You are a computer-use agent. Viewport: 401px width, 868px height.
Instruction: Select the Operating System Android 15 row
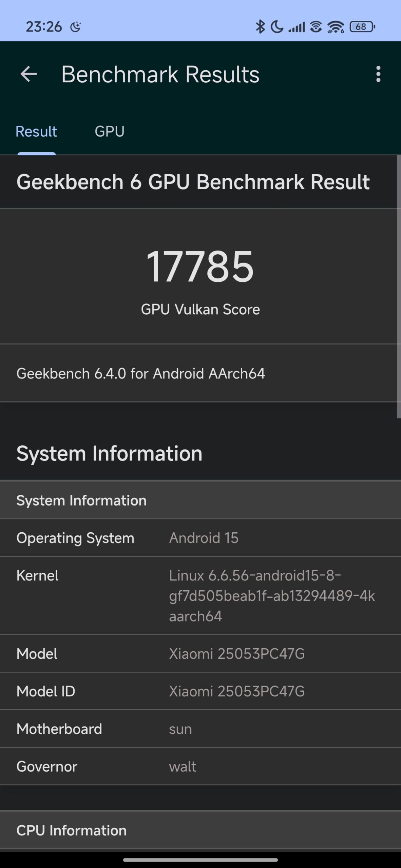[x=200, y=538]
